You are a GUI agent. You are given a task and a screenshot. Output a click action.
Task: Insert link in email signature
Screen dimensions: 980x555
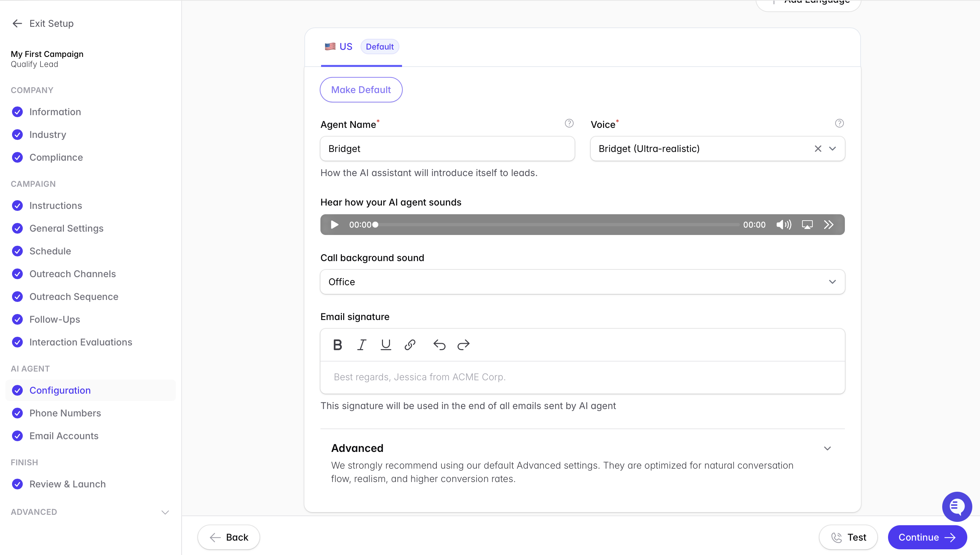[x=410, y=344]
